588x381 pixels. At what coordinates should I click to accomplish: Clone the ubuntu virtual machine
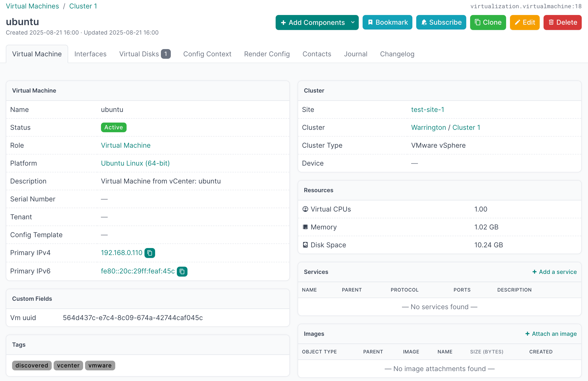[488, 22]
